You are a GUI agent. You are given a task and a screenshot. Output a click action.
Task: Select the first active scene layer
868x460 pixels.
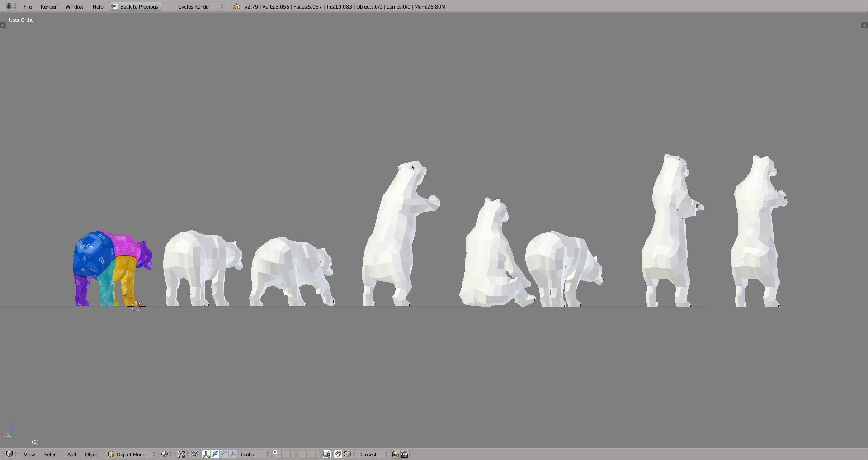pos(275,452)
